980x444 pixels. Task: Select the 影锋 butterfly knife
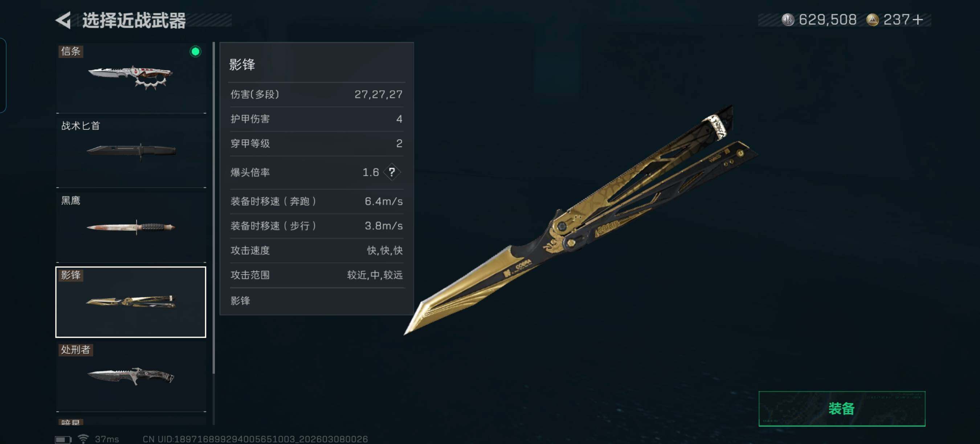[x=131, y=302]
